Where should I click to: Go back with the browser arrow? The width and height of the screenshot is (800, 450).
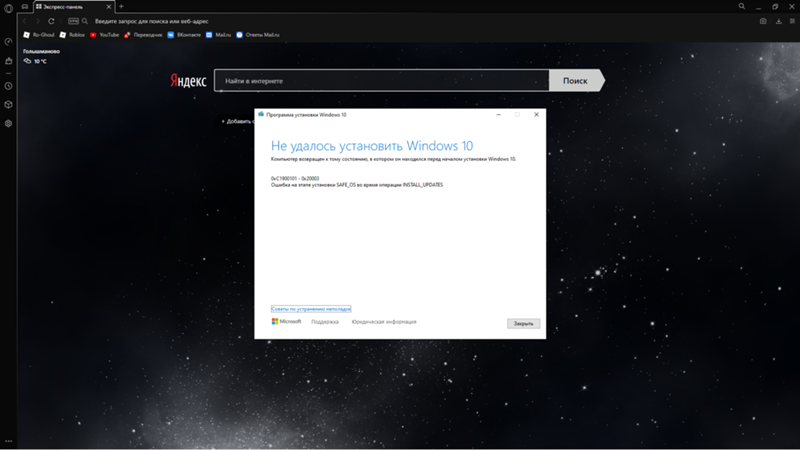24,21
